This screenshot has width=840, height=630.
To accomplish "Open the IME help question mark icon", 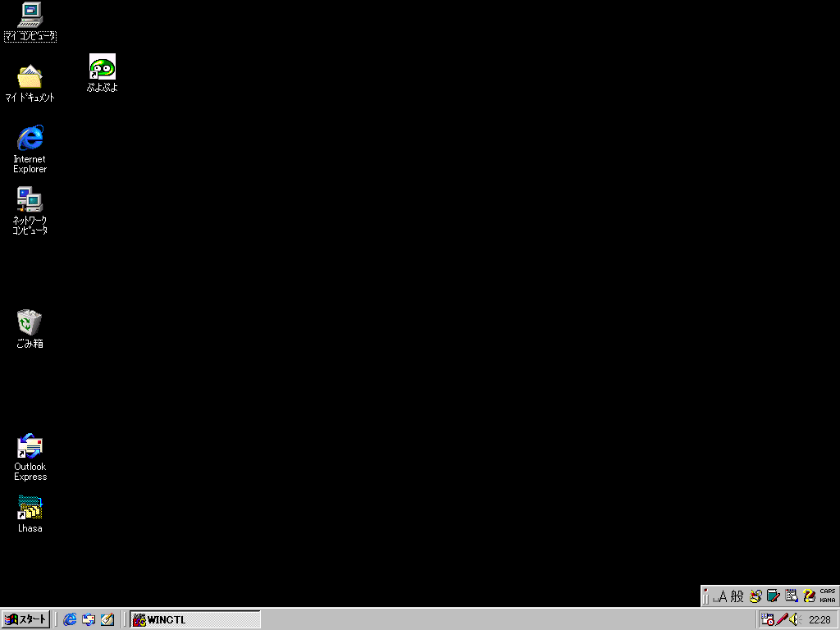I will tap(809, 596).
